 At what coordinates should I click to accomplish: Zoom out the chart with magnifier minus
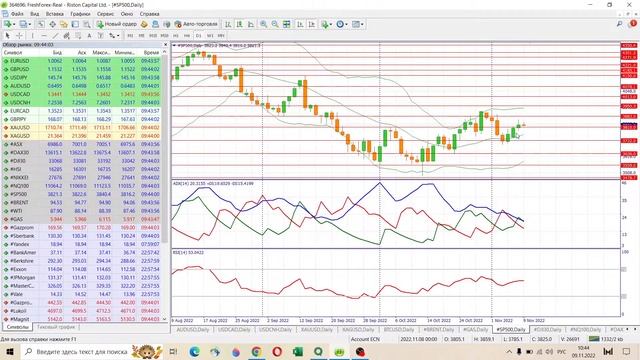click(x=275, y=24)
